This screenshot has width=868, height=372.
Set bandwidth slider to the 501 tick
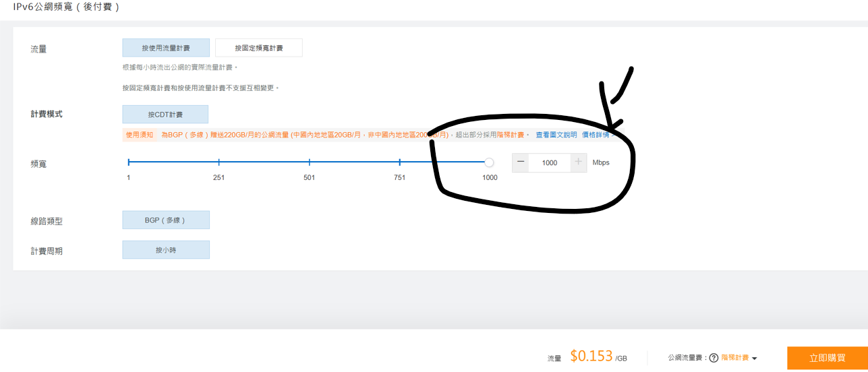(309, 162)
